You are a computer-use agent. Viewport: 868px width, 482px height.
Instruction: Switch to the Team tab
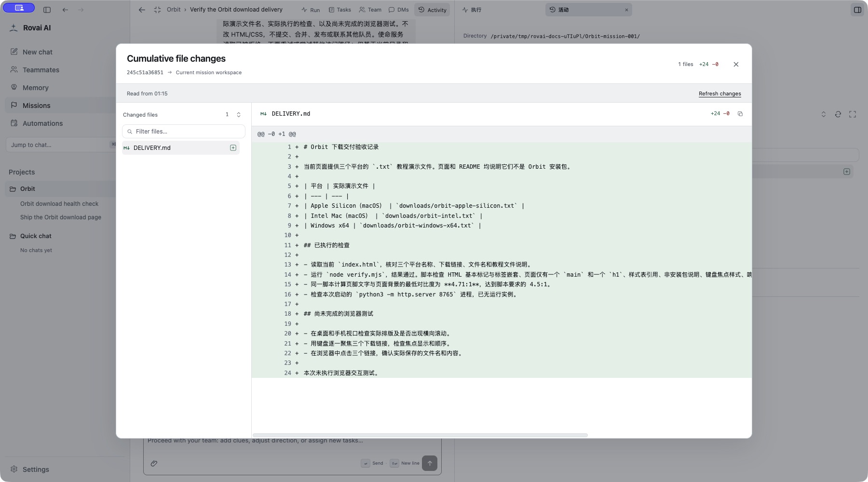(x=370, y=10)
